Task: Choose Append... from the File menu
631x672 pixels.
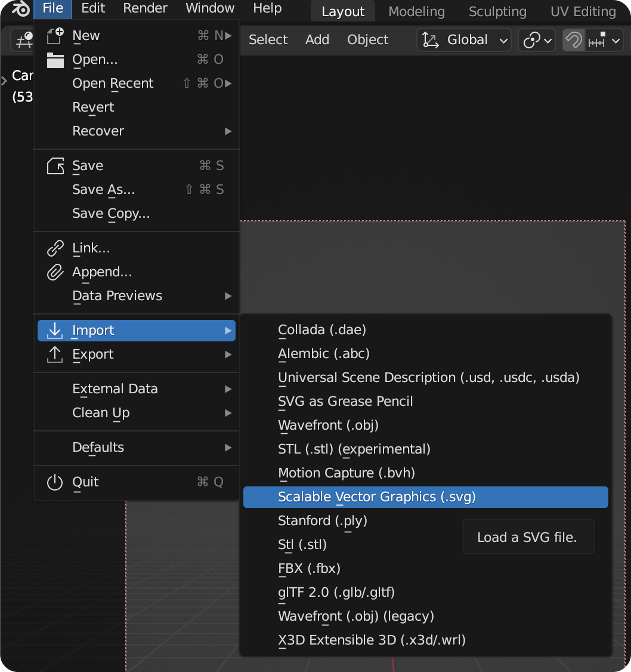Action: pyautogui.click(x=137, y=272)
